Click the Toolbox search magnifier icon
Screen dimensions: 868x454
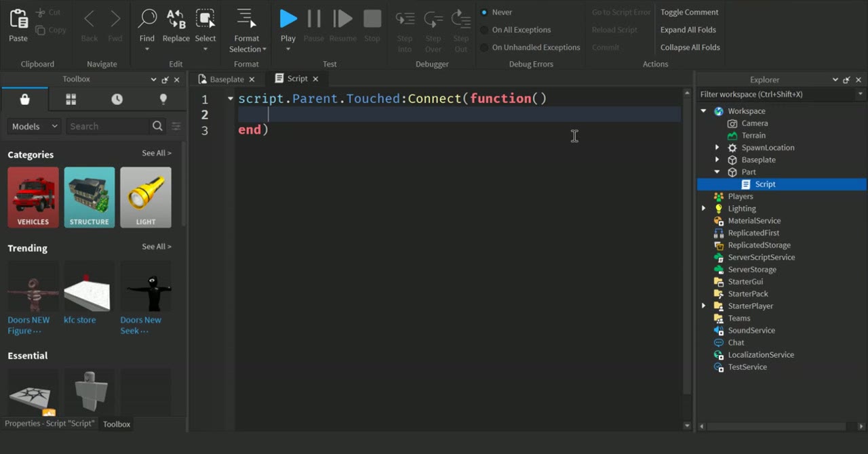coord(157,126)
